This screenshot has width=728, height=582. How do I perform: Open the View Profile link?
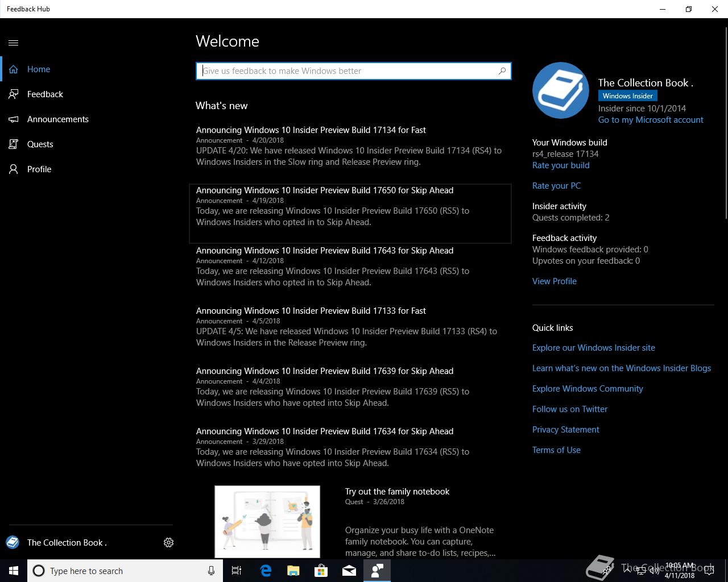pyautogui.click(x=555, y=281)
